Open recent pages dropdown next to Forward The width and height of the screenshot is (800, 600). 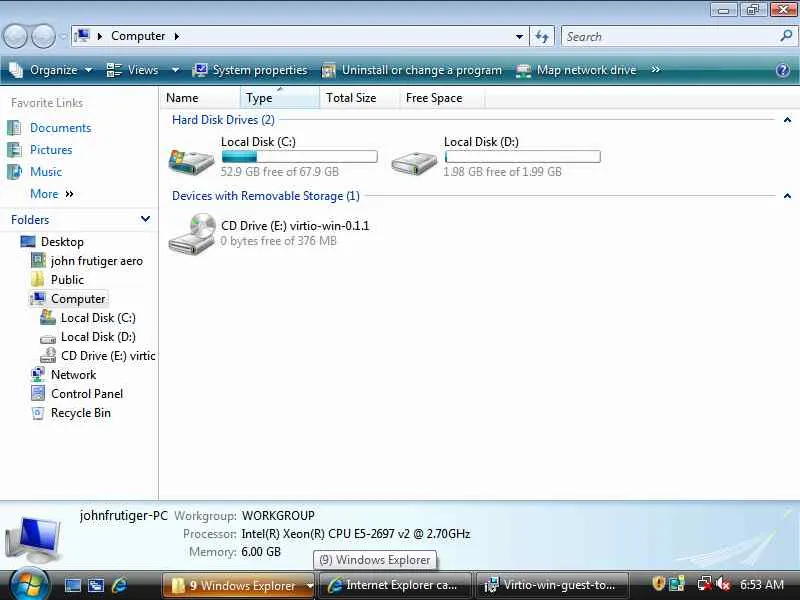coord(63,36)
